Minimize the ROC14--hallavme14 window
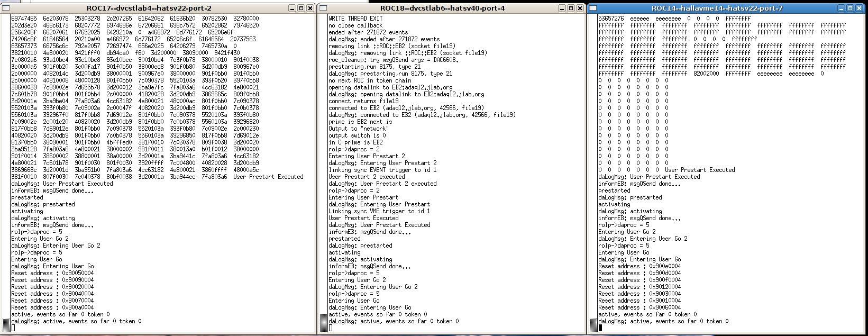This screenshot has height=336, width=868. [842, 8]
